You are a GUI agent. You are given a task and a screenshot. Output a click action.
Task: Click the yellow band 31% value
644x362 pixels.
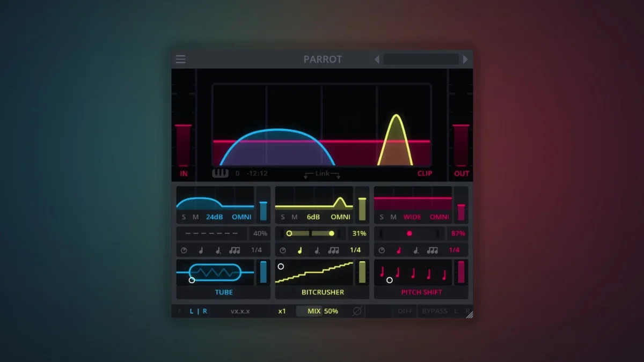tap(359, 234)
